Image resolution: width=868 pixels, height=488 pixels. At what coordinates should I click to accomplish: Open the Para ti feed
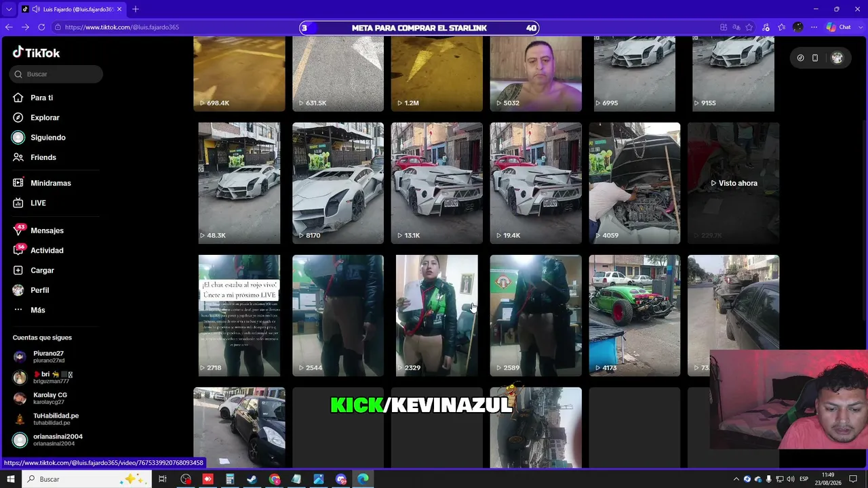tap(33, 98)
